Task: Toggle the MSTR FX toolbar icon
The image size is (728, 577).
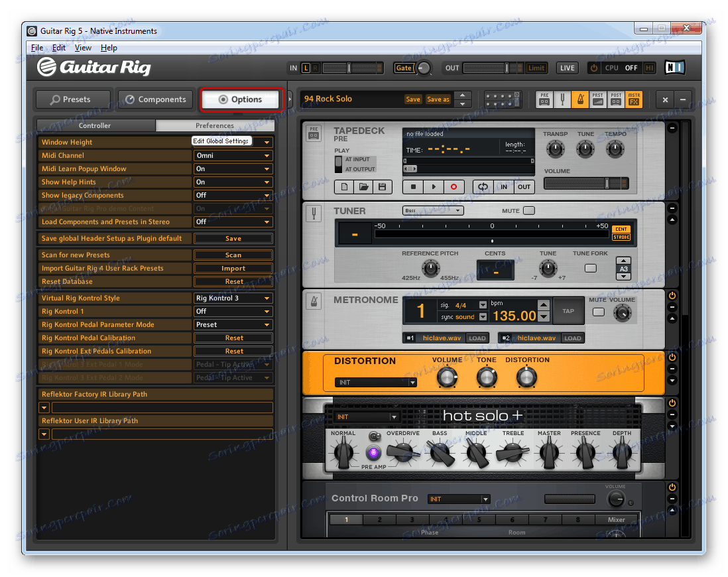Action: pos(634,99)
